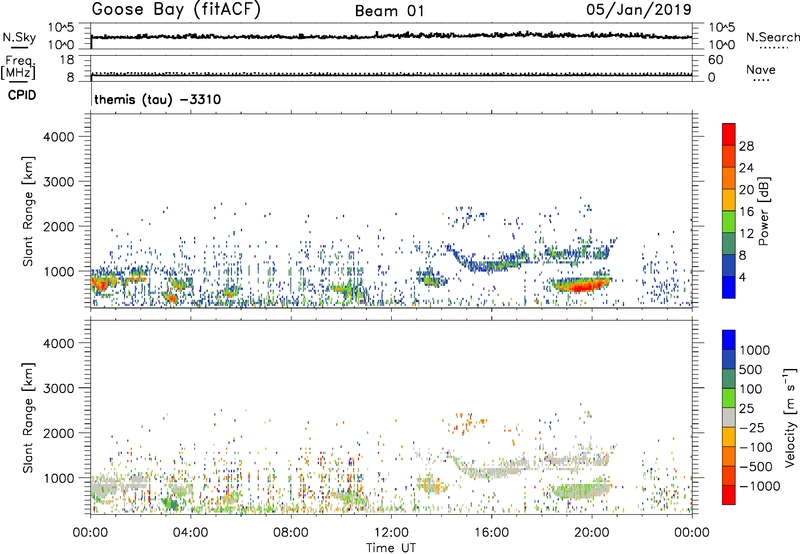Pick the dark blue bottom segment of power colorbar

point(729,287)
